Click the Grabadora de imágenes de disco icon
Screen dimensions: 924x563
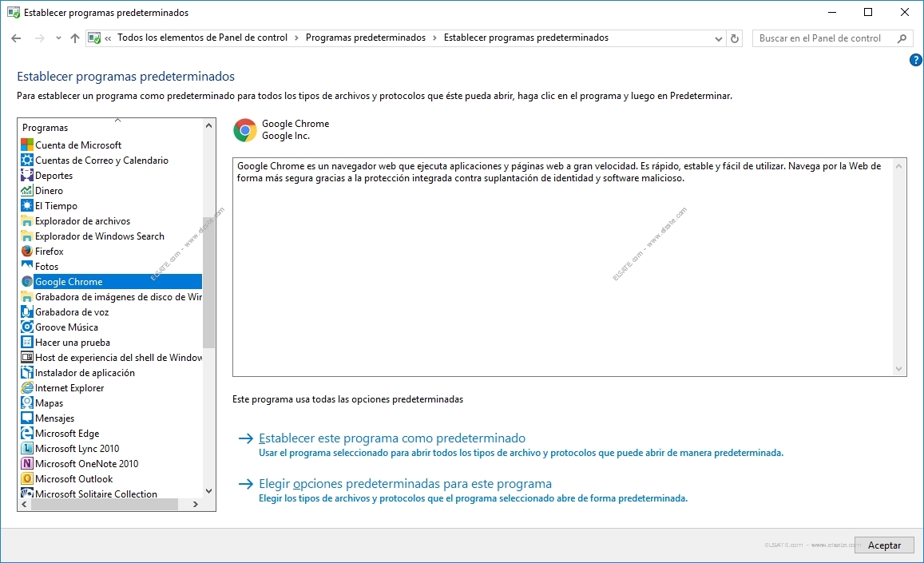pos(27,297)
